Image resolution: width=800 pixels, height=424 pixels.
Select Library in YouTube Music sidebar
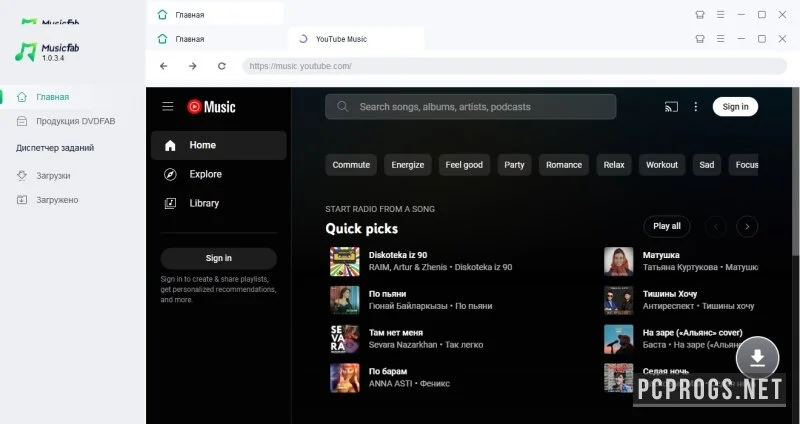tap(219, 204)
